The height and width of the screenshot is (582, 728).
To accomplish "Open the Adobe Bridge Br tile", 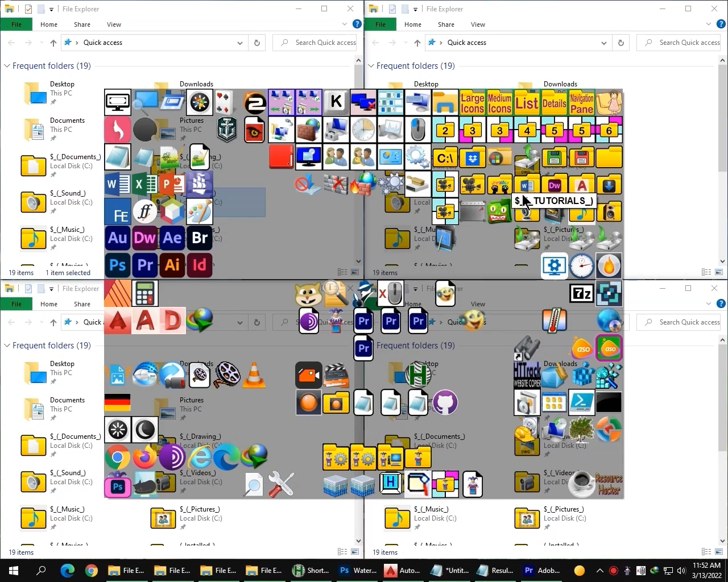I will 200,238.
